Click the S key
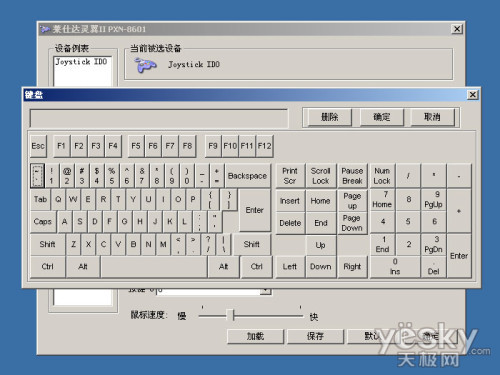 pos(80,222)
